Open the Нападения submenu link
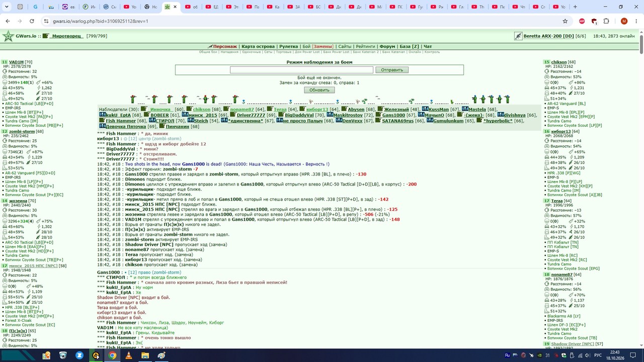Image resolution: width=644 pixels, height=362 pixels. 229,52
